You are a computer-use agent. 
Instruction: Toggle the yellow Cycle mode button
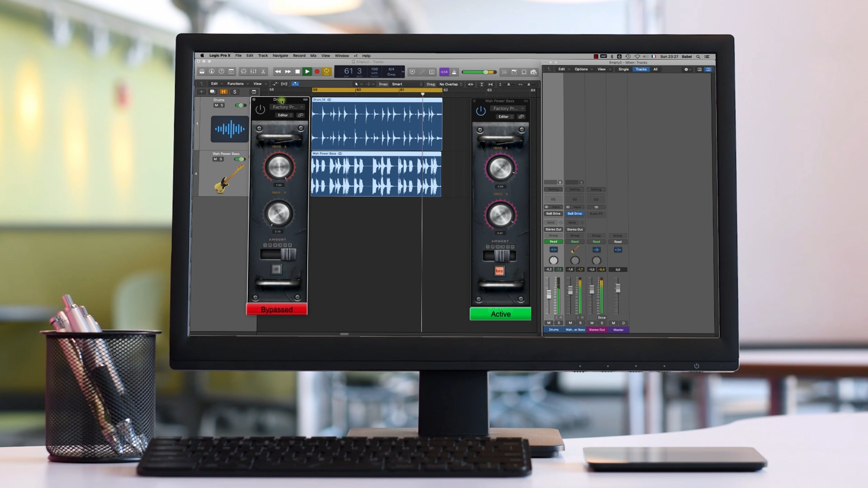pyautogui.click(x=327, y=72)
